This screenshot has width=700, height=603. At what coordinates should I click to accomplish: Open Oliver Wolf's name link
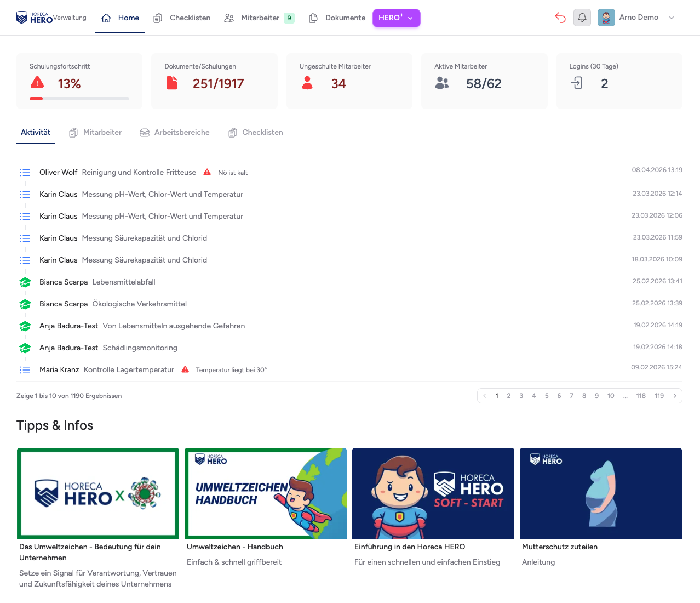tap(59, 172)
